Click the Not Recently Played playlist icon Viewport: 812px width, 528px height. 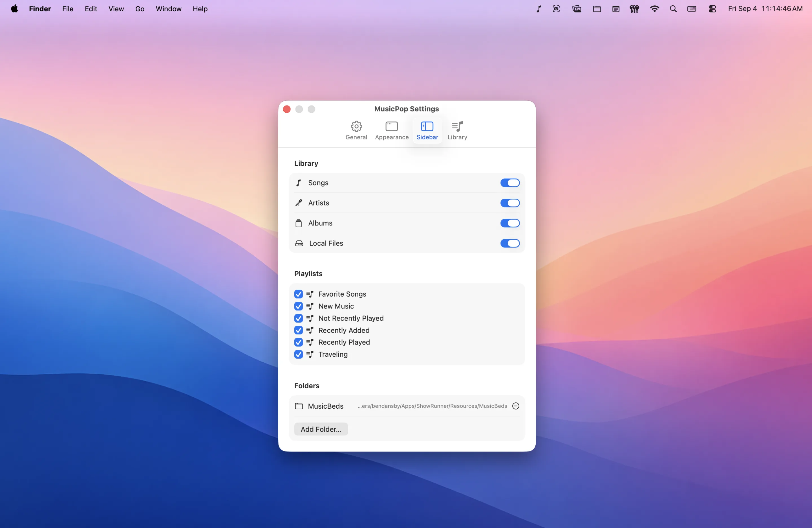(x=310, y=318)
